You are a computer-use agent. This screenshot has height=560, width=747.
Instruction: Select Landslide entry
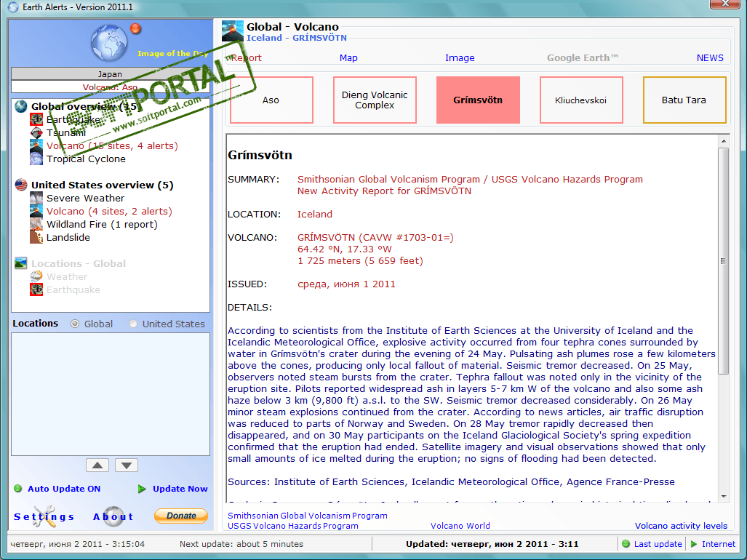pyautogui.click(x=68, y=237)
